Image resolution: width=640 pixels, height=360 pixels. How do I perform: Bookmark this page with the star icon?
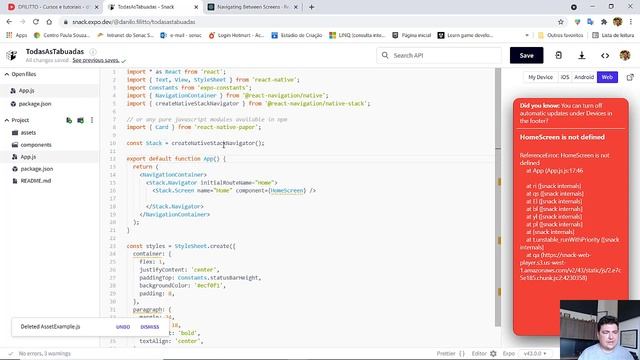[561, 22]
